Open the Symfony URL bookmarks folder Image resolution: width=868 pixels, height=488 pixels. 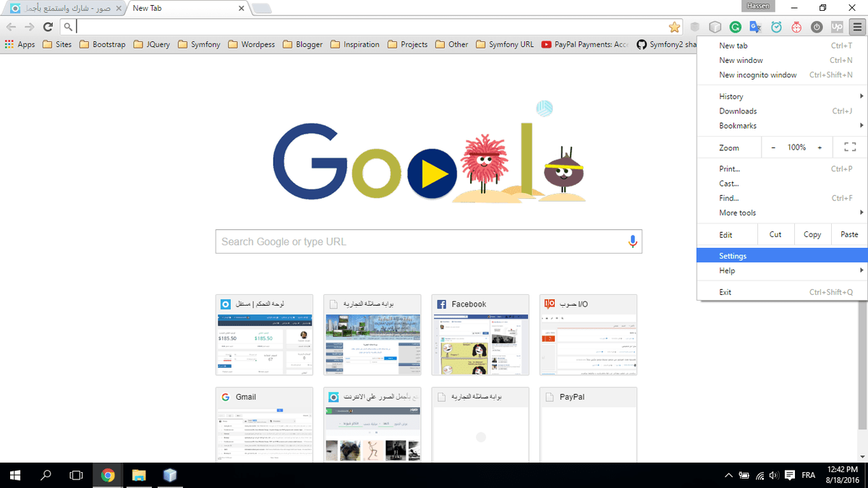[x=503, y=44]
